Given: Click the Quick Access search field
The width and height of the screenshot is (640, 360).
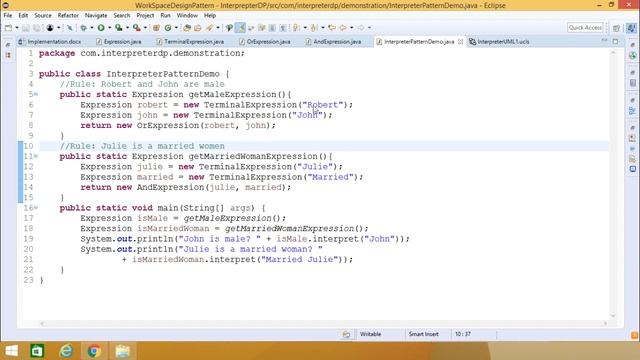Looking at the screenshot, I should point(585,28).
